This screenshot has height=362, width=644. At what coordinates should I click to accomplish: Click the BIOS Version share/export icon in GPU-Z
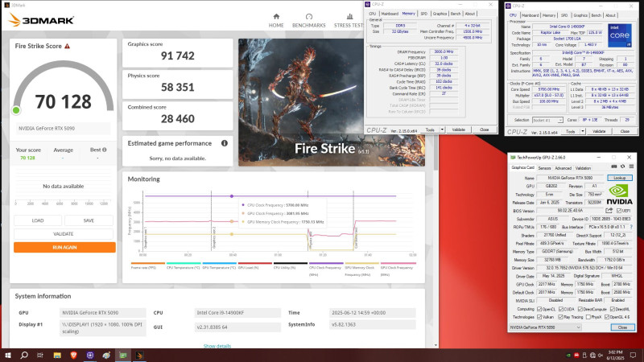pyautogui.click(x=609, y=211)
